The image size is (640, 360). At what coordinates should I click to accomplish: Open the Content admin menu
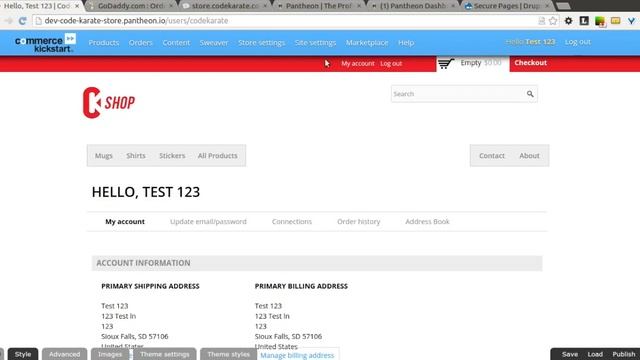176,42
